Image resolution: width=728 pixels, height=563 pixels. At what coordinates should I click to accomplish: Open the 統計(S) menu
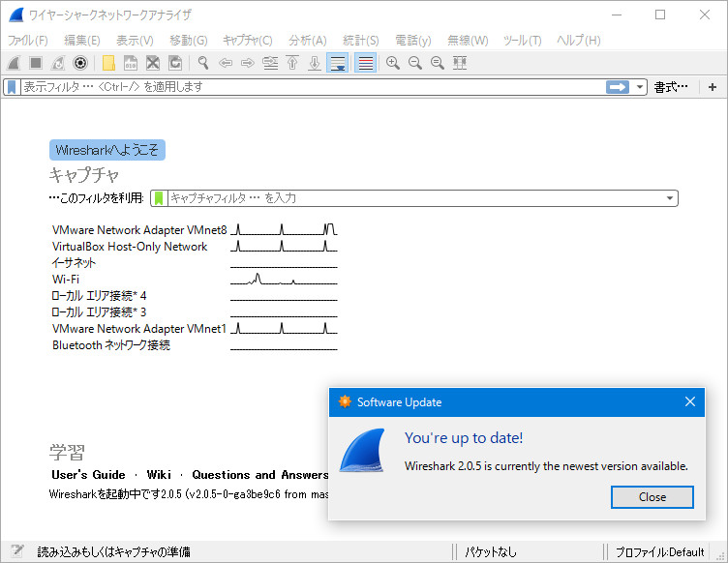click(x=361, y=41)
